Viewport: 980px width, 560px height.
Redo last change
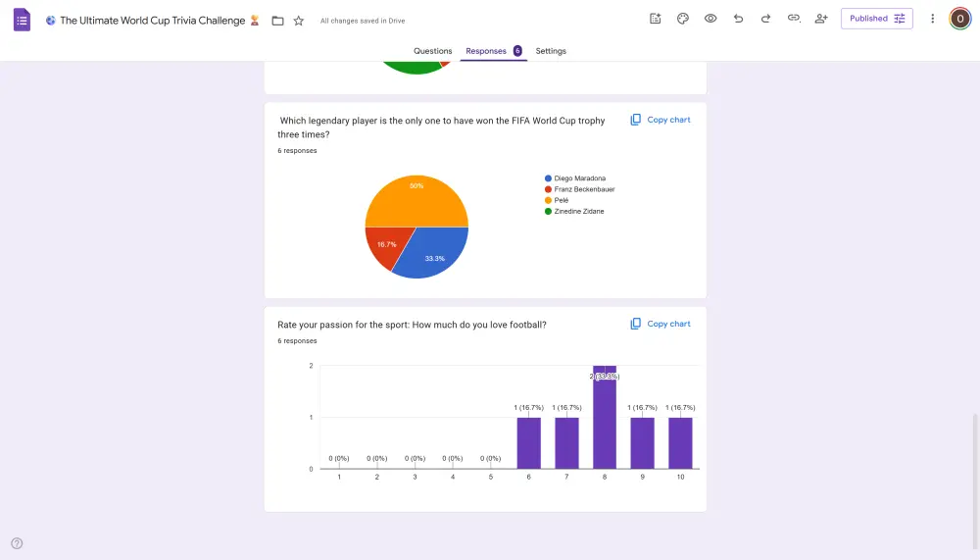point(765,19)
